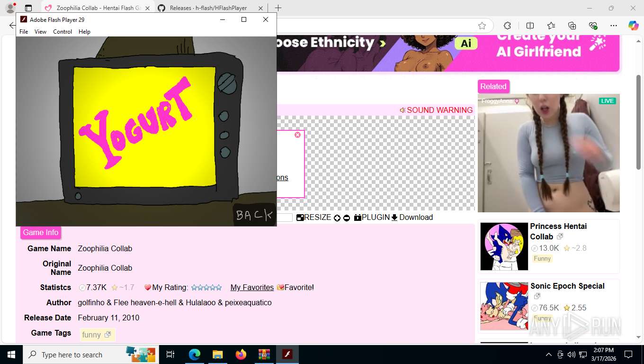Open the Browser essentials heart icon
The width and height of the screenshot is (644, 364).
(593, 26)
